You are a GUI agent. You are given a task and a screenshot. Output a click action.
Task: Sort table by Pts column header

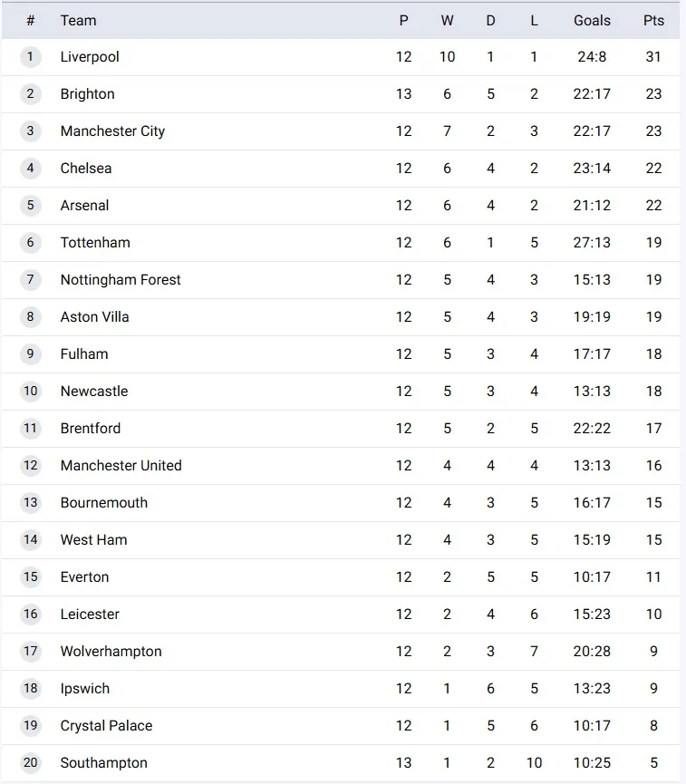tap(653, 20)
